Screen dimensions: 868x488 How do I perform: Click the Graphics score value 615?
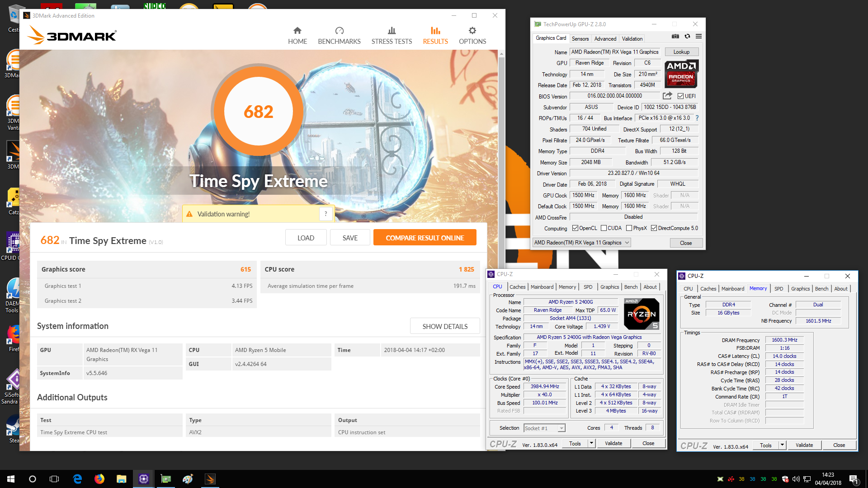point(245,269)
